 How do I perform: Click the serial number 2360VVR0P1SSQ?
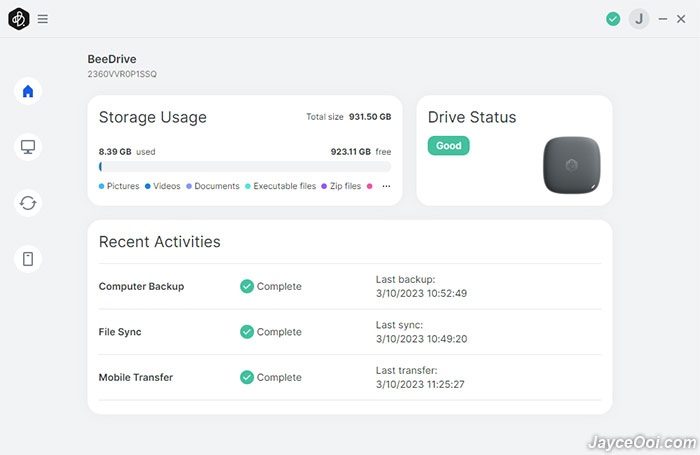coord(122,74)
